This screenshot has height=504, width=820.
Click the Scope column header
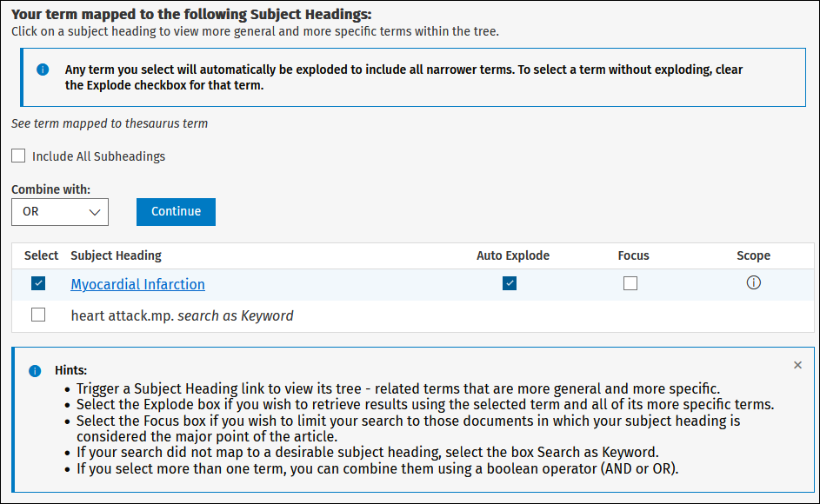[x=753, y=255]
